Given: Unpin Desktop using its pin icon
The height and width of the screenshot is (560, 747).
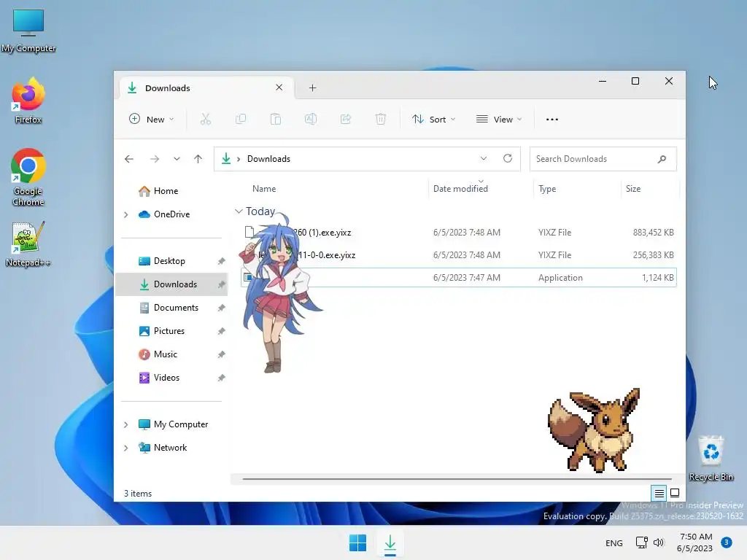Looking at the screenshot, I should pyautogui.click(x=221, y=261).
